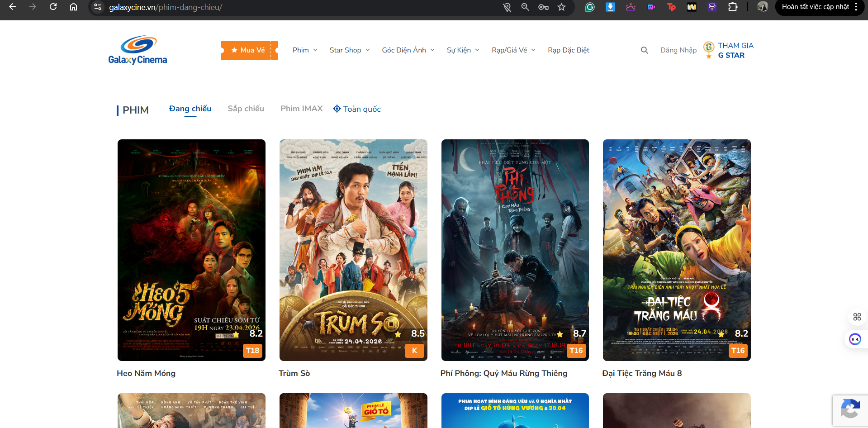Screen dimensions: 868x428
Task: Click the red Tp extension icon
Action: coord(671,7)
